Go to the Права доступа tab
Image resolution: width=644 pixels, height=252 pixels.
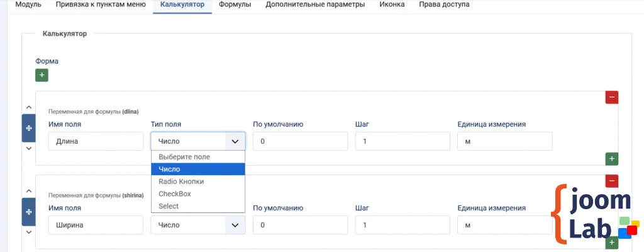(444, 5)
